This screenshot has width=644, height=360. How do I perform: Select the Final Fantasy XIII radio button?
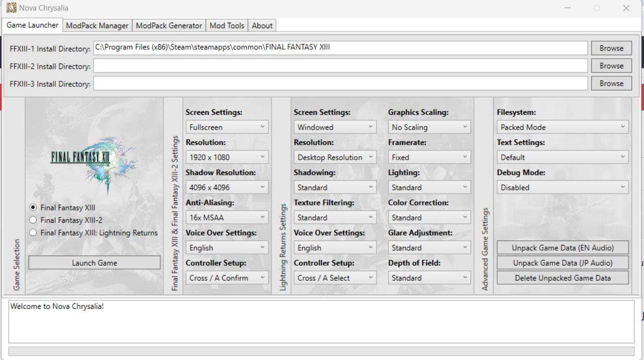point(33,207)
